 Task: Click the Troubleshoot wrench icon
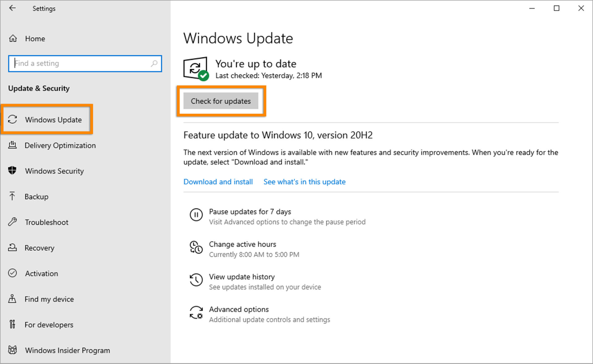pos(13,222)
